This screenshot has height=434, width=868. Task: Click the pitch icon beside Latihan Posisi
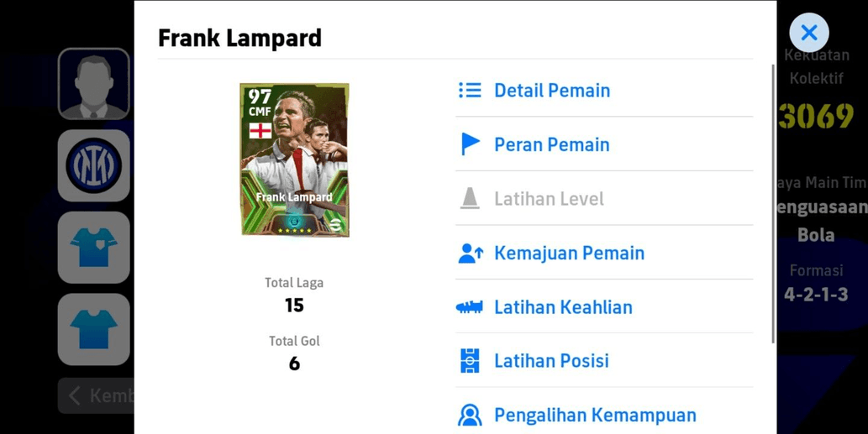click(x=470, y=361)
